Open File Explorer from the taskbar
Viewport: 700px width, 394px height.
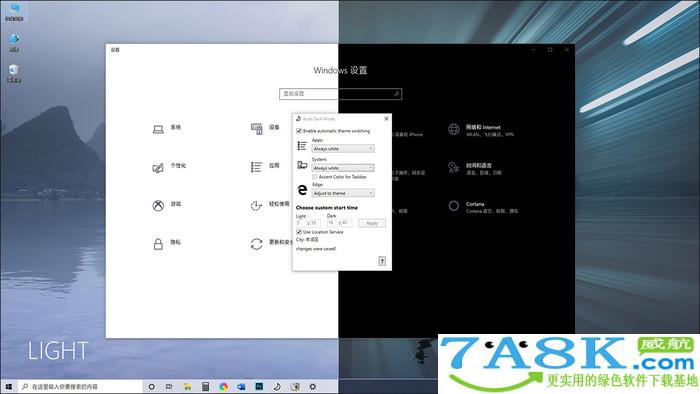point(188,386)
